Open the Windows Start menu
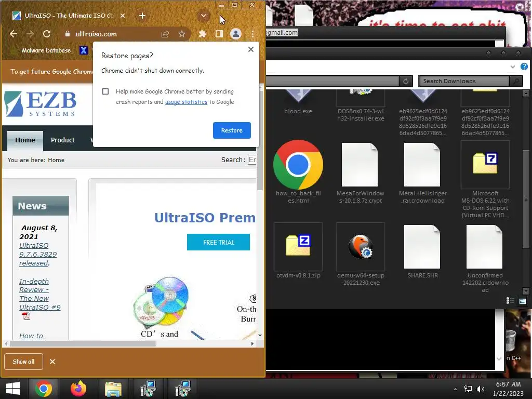The height and width of the screenshot is (399, 532). (13, 389)
